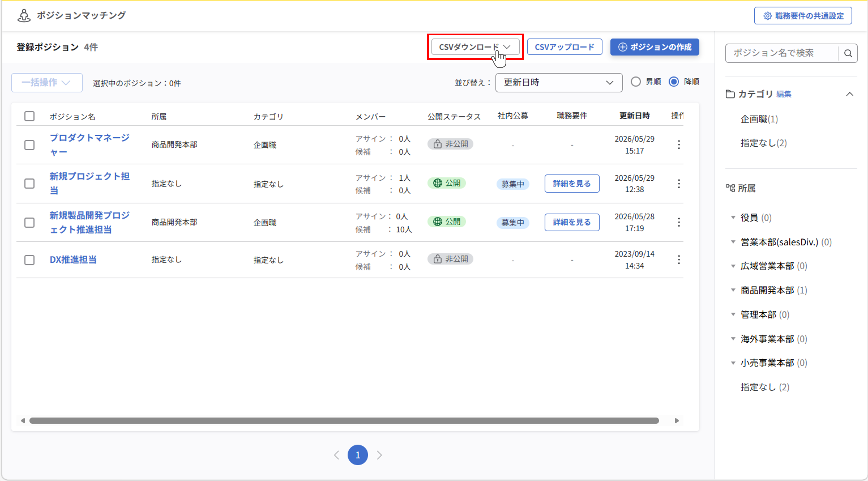
Task: Open the 一括操作 dropdown
Action: pos(47,83)
